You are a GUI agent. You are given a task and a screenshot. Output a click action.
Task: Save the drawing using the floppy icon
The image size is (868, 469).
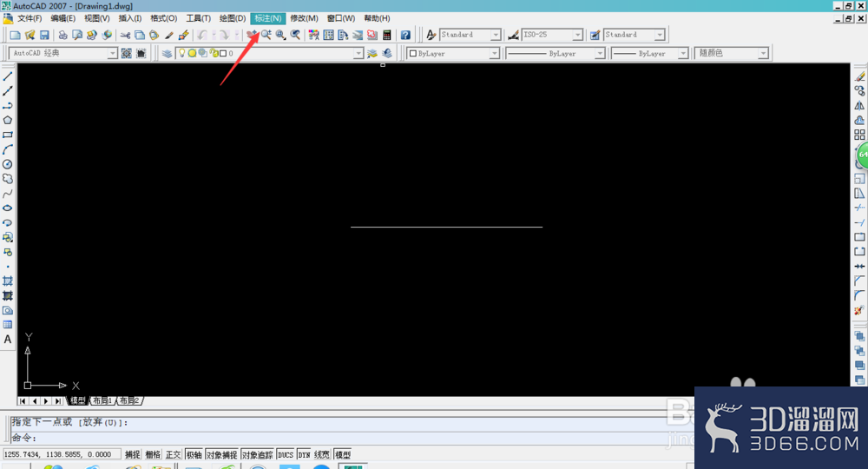(44, 35)
